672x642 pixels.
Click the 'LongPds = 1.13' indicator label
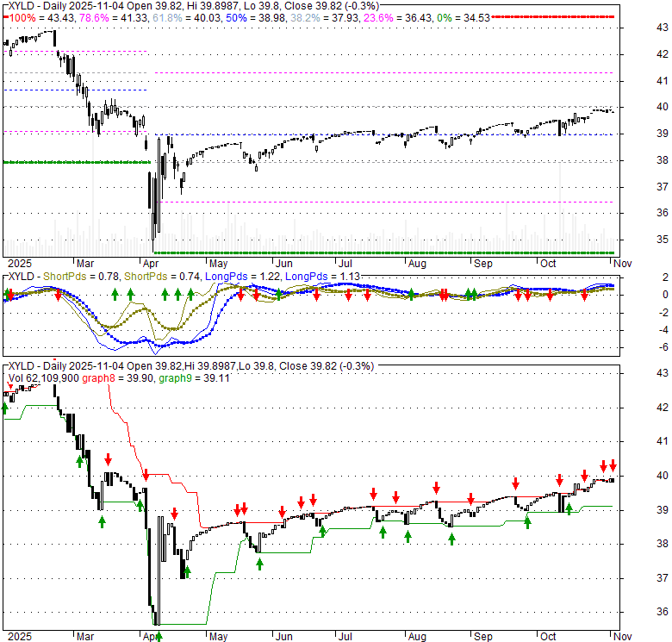click(x=323, y=277)
